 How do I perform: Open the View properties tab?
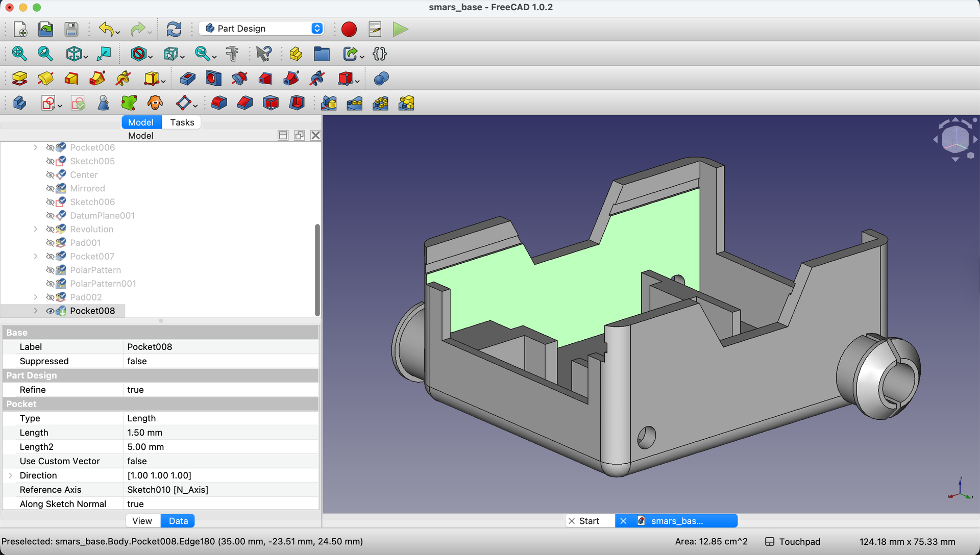(x=142, y=521)
